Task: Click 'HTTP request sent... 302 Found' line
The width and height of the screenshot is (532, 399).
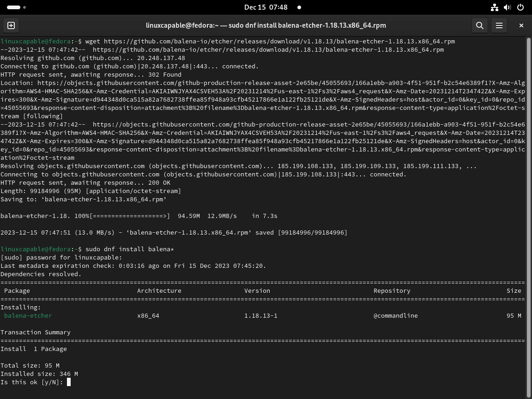Action: pos(91,74)
